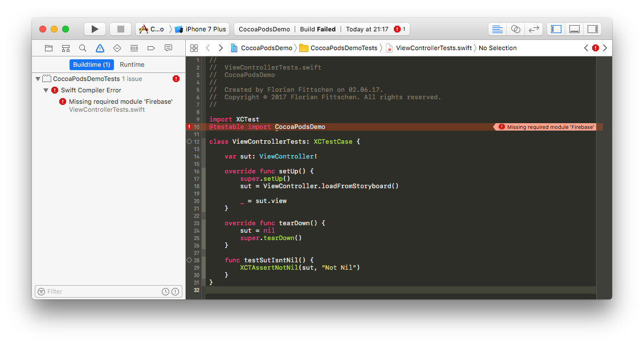Open the related items grid menu
Viewport: 644px width, 345px height.
click(x=194, y=48)
